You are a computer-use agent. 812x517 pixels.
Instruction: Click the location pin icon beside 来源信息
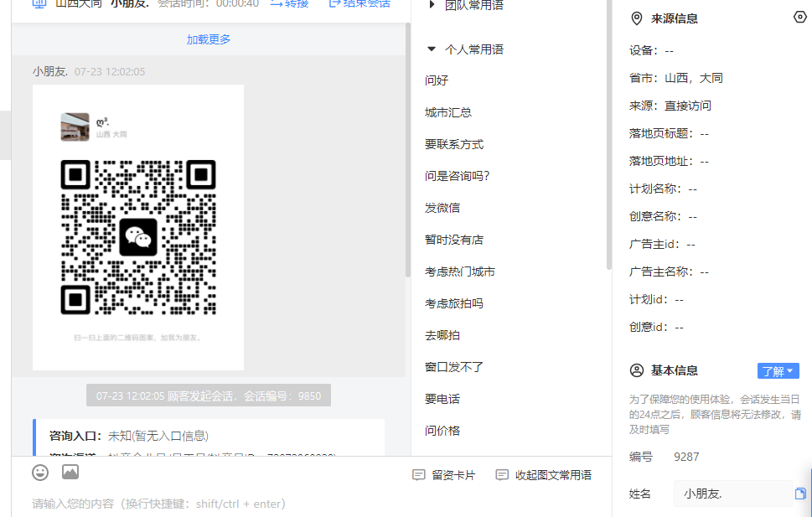click(x=637, y=18)
